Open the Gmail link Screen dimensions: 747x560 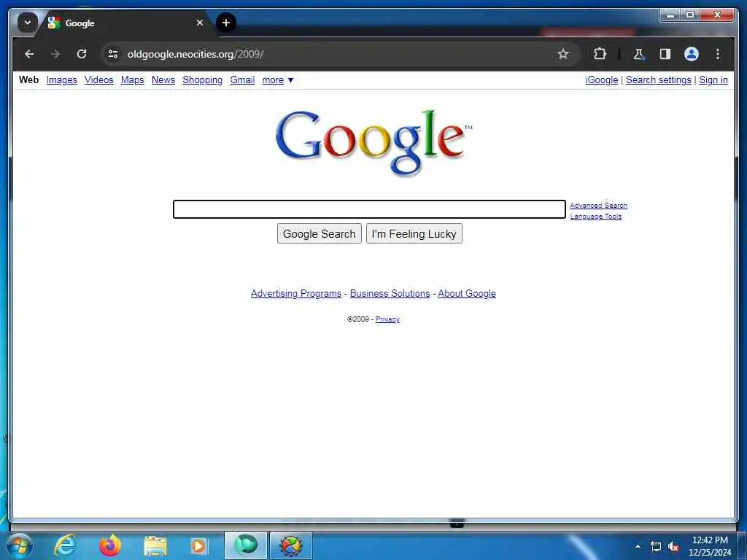tap(242, 80)
